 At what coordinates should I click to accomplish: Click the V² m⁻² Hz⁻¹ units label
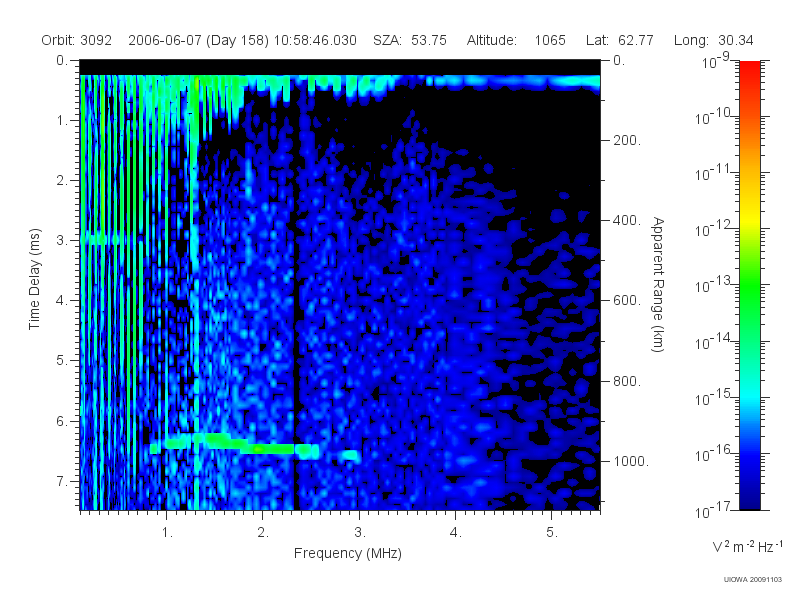click(x=747, y=546)
